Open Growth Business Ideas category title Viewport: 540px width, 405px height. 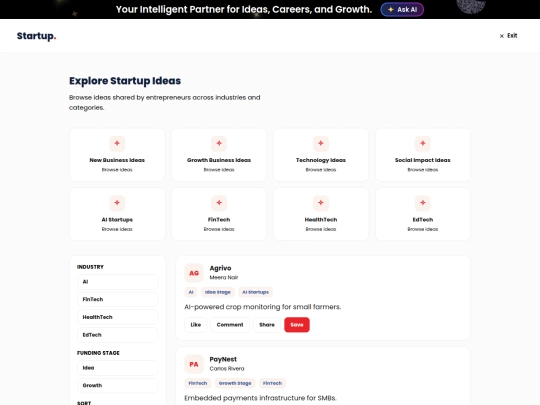click(x=219, y=160)
